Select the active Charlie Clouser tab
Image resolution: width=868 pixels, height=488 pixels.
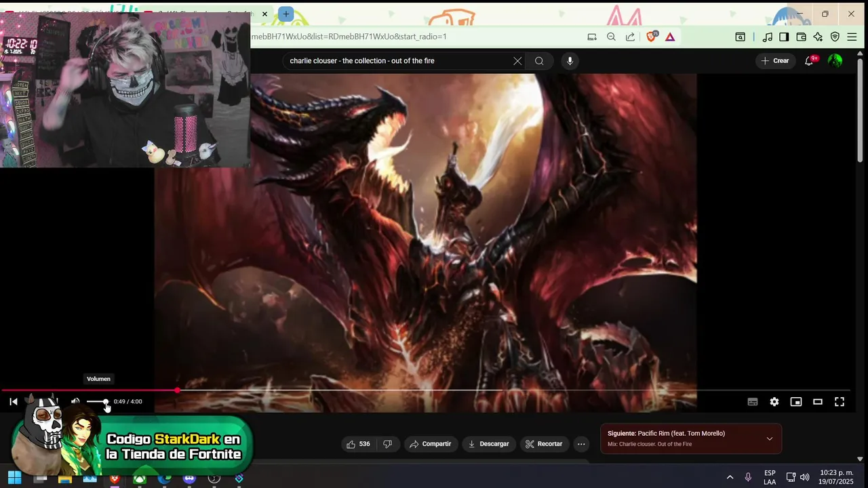(x=207, y=14)
